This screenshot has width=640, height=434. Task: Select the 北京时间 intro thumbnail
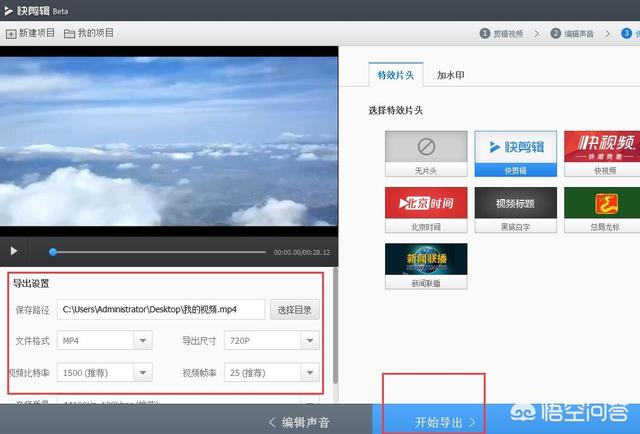pos(426,210)
